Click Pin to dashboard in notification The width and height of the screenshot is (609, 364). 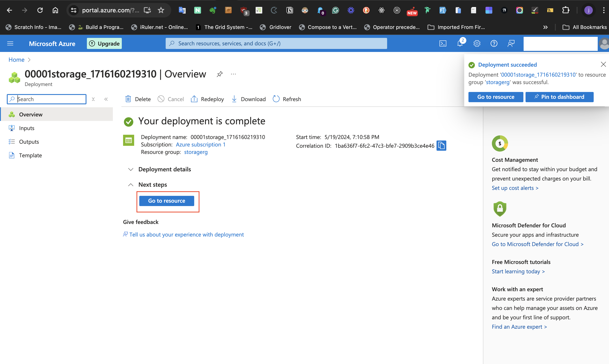559,97
